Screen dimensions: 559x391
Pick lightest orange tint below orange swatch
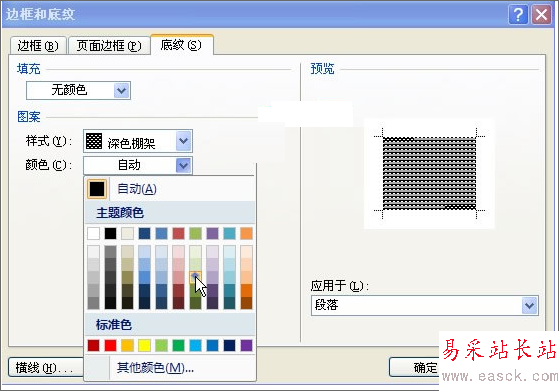[x=246, y=252]
